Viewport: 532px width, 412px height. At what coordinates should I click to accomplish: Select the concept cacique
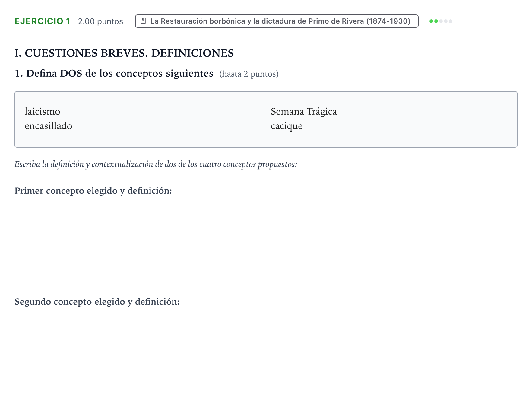point(287,126)
